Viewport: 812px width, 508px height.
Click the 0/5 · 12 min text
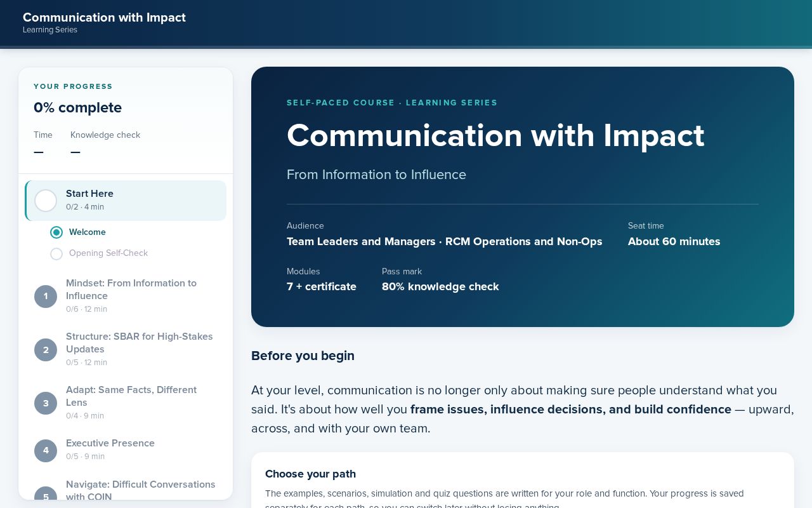coord(86,363)
